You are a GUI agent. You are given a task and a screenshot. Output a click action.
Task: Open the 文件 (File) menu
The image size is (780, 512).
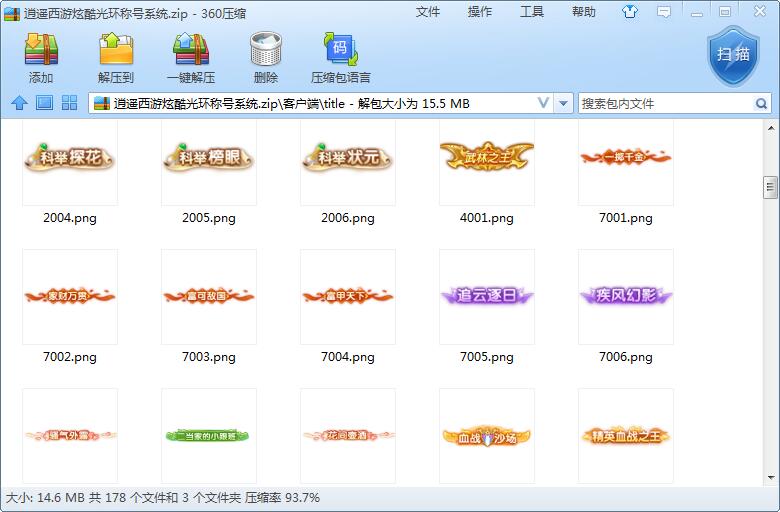pos(428,12)
